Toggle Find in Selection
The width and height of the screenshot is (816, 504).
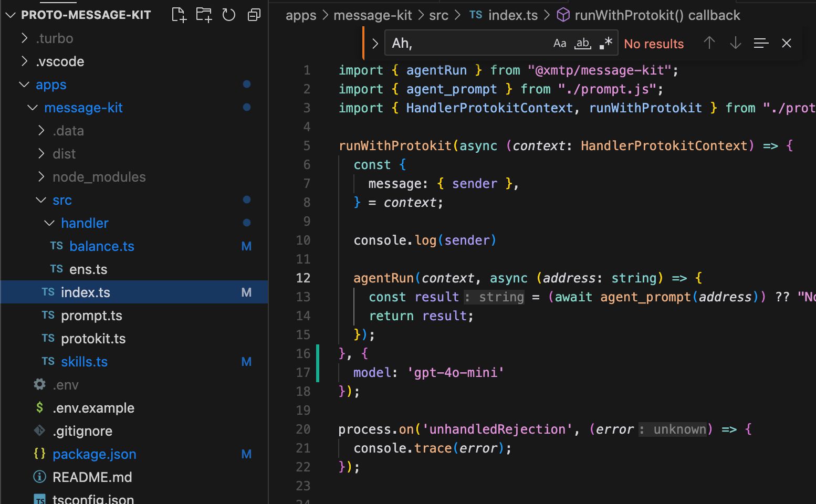coord(761,43)
